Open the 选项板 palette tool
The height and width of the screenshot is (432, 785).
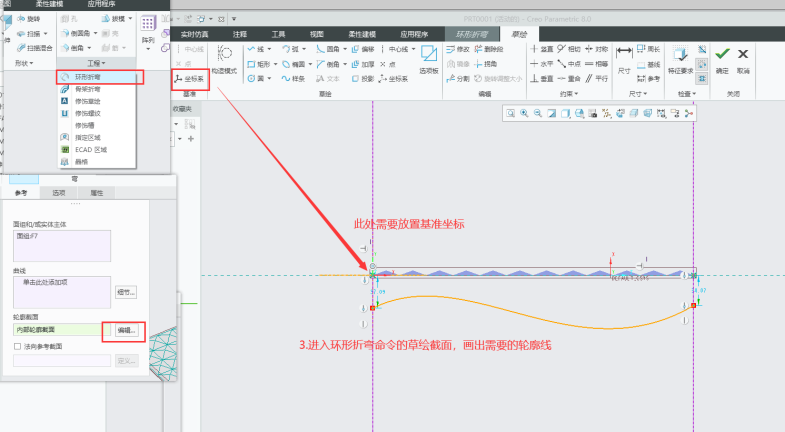[429, 59]
